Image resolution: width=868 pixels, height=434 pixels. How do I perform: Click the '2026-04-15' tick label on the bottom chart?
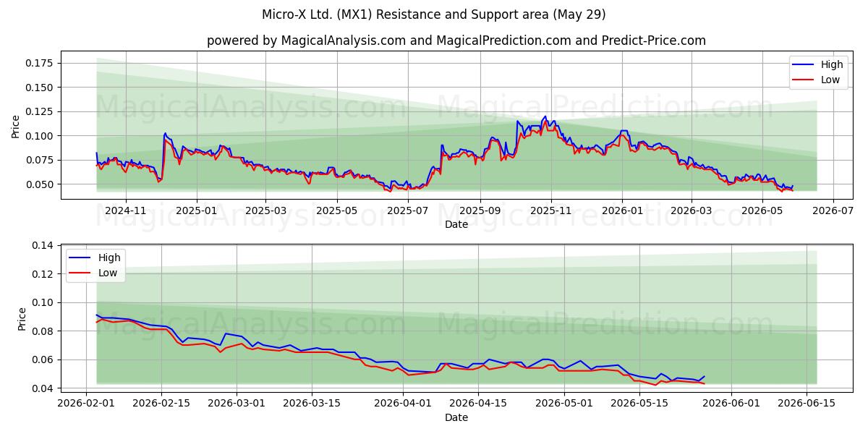tap(477, 404)
